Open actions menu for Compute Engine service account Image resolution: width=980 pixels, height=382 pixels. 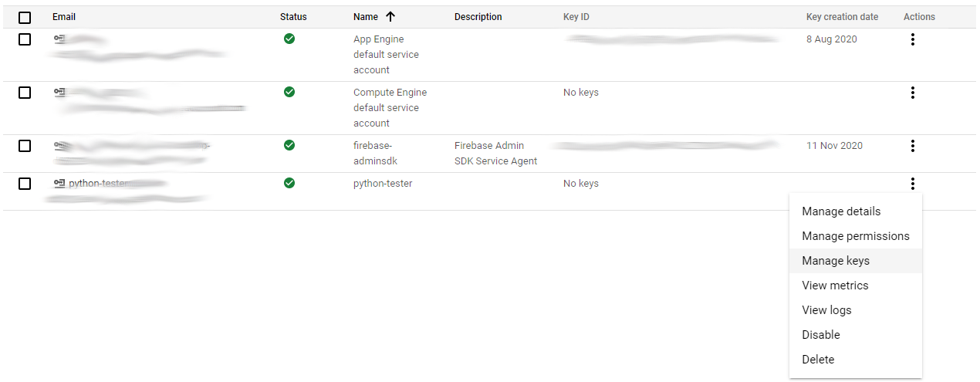pos(913,93)
